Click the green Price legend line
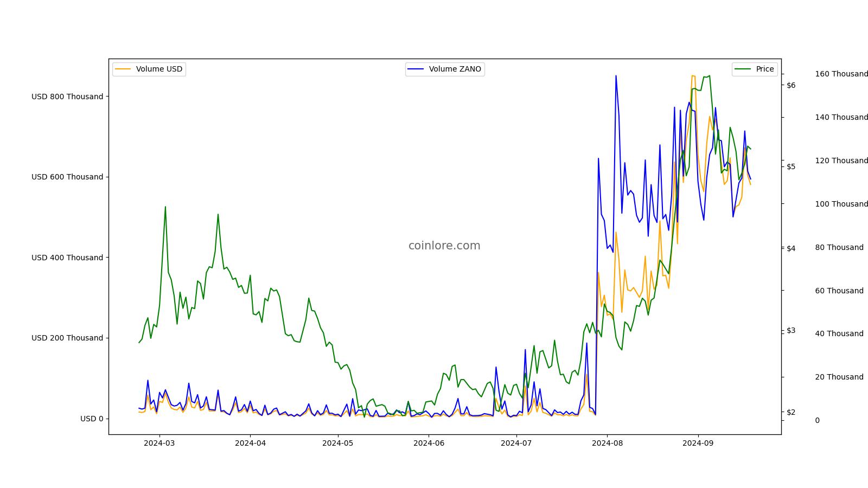Screen dimensions: 868x488 click(743, 69)
